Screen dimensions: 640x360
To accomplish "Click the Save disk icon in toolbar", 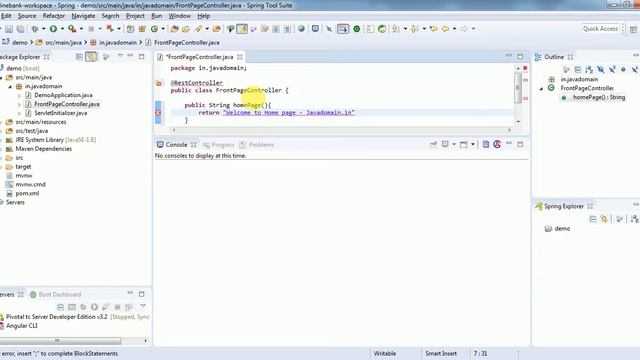I will pyautogui.click(x=9, y=29).
